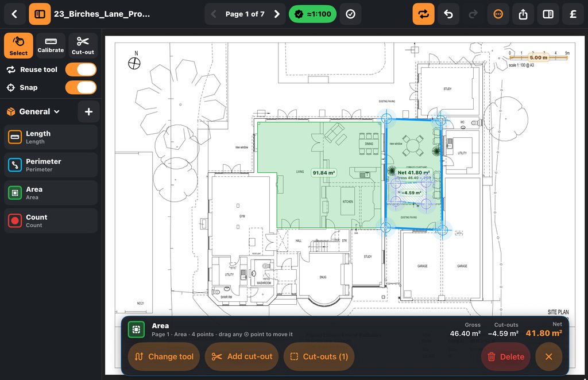The height and width of the screenshot is (380, 588).
Task: Open the document pages panel icon
Action: click(40, 14)
